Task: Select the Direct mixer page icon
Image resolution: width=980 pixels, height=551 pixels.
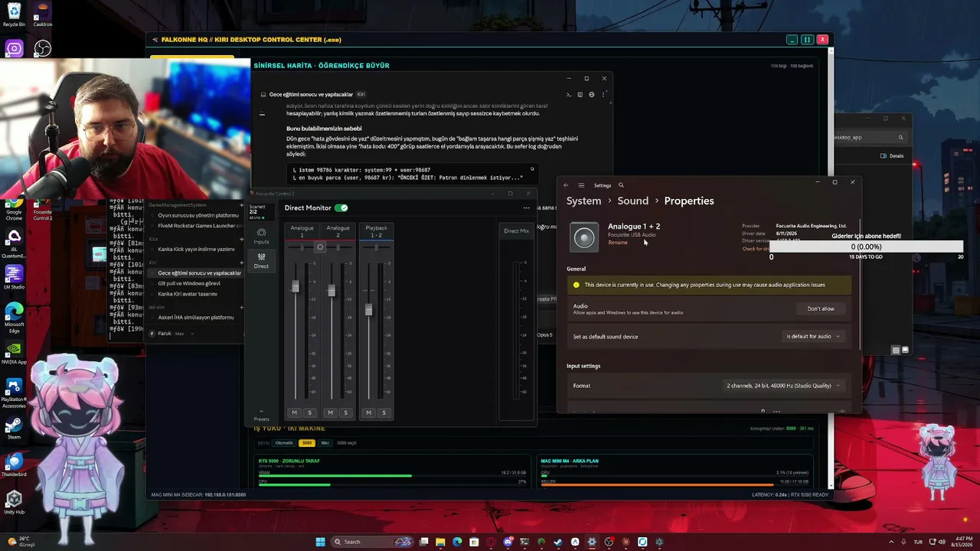Action: pyautogui.click(x=261, y=261)
